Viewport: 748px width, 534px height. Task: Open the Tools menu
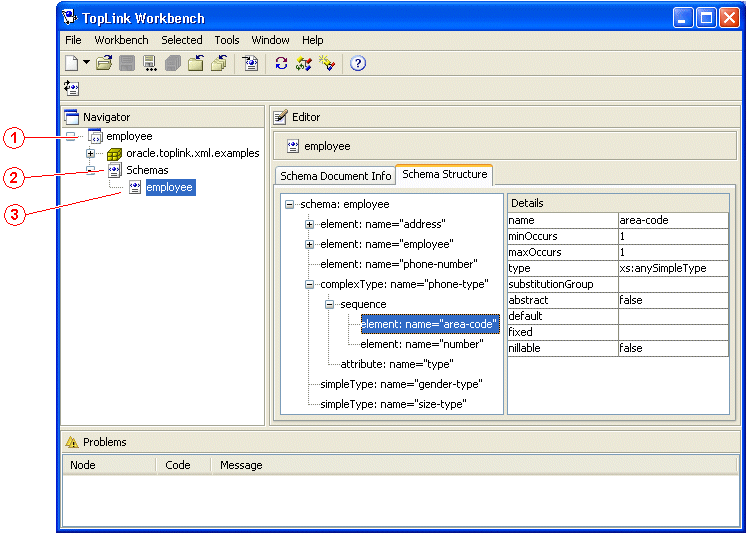[x=227, y=40]
